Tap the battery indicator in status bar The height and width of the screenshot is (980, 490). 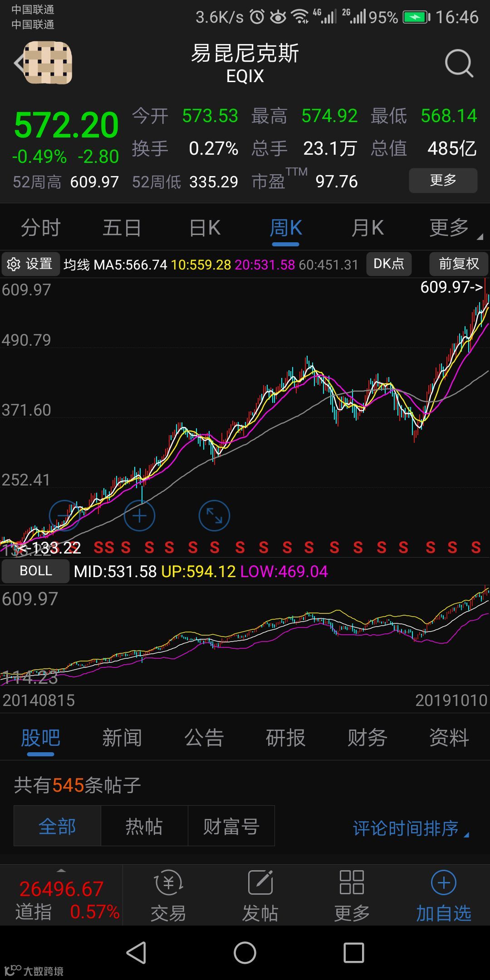[416, 17]
